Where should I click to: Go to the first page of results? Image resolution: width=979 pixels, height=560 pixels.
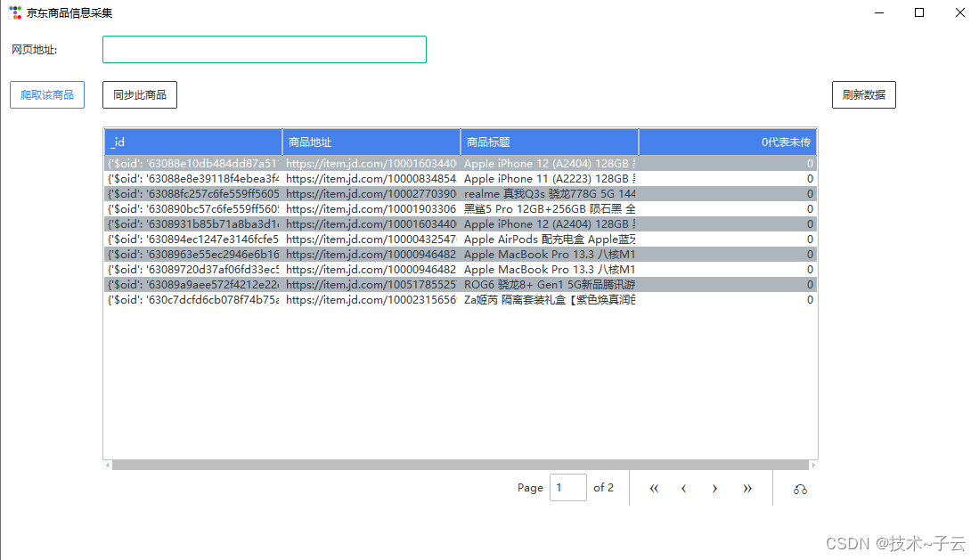pyautogui.click(x=654, y=489)
